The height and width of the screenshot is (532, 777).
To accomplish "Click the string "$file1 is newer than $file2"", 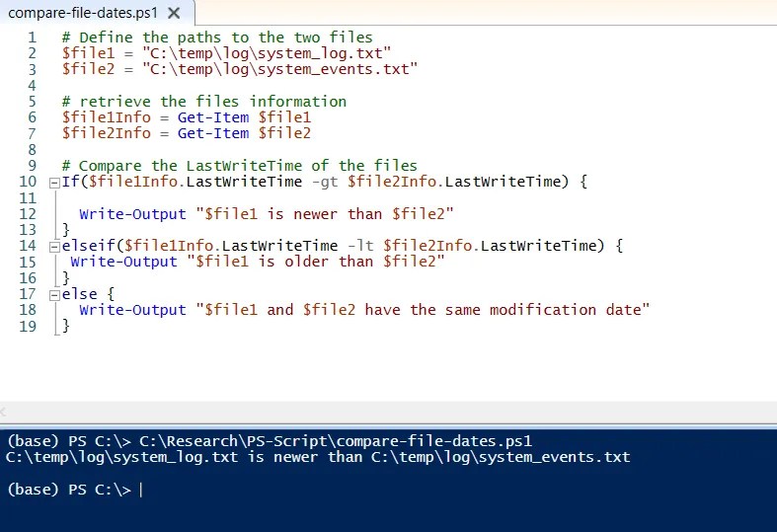I will pos(325,214).
